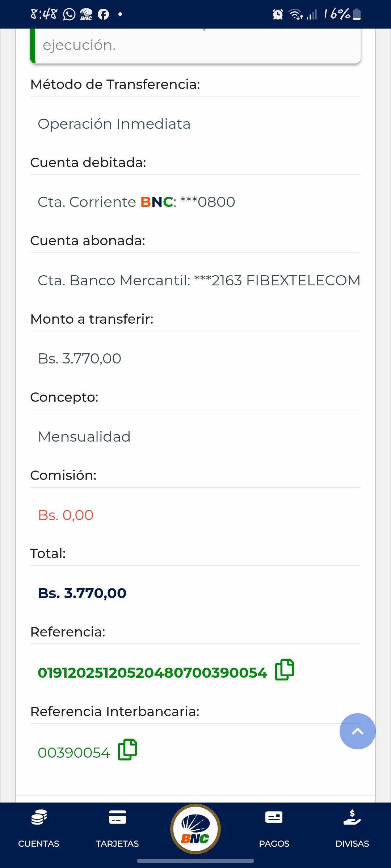This screenshot has height=868, width=391.
Task: Tap the bottom gesture navigation handle
Action: [195, 861]
